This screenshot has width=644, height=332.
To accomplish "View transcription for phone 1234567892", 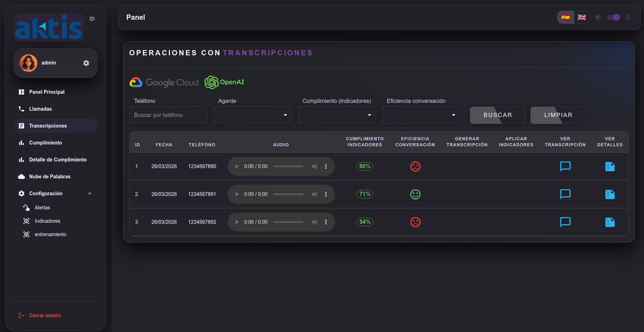I will point(565,222).
